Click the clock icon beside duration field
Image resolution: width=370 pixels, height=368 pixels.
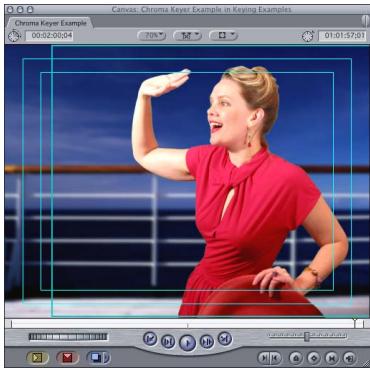click(14, 36)
